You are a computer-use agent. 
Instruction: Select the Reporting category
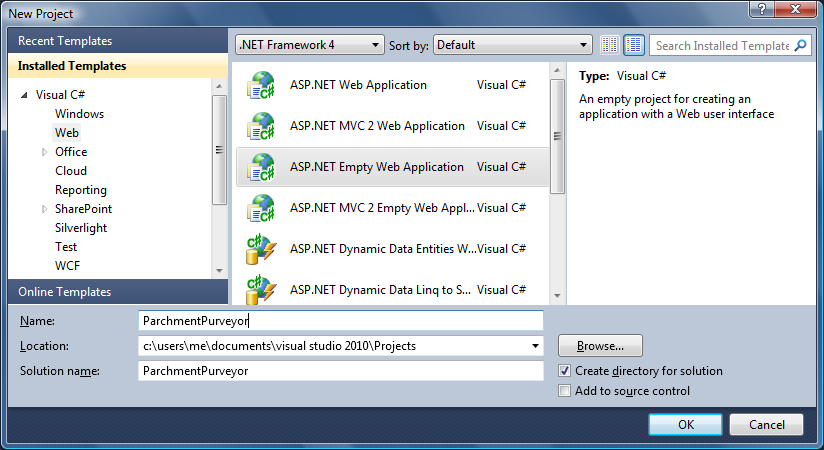(81, 190)
